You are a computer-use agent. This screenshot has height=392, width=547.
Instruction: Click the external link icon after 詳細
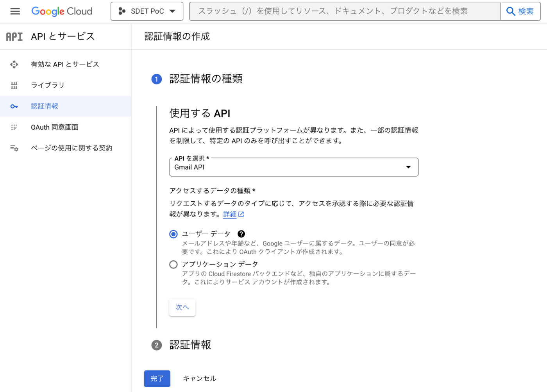[241, 214]
